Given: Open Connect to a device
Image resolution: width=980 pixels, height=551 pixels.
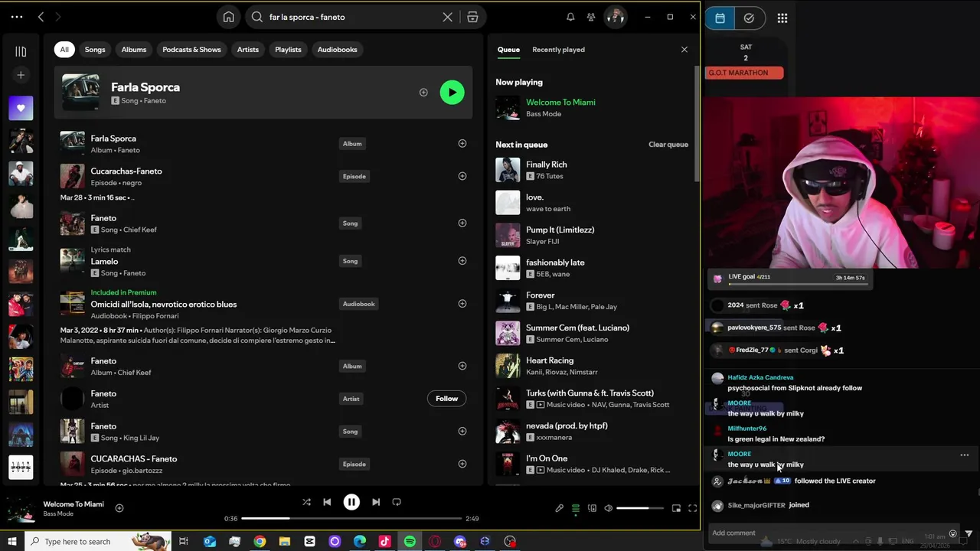Looking at the screenshot, I should (592, 508).
